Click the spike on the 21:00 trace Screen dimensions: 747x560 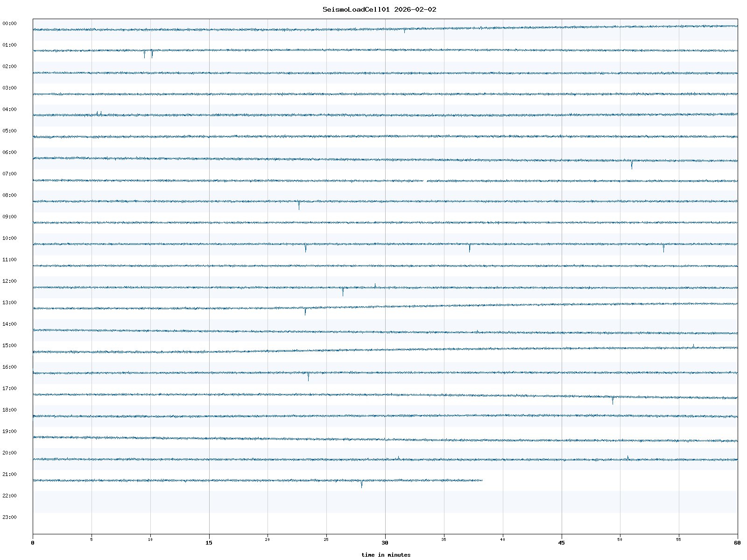pyautogui.click(x=361, y=484)
